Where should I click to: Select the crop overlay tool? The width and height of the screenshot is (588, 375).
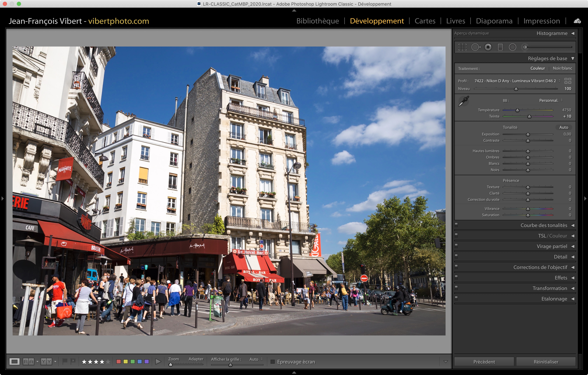[462, 47]
